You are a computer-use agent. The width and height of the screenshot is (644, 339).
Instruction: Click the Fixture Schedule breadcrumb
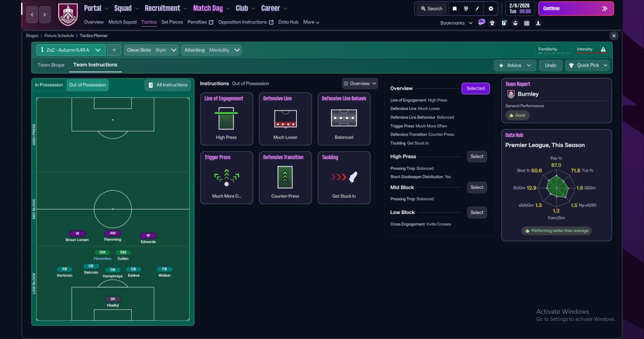click(59, 36)
